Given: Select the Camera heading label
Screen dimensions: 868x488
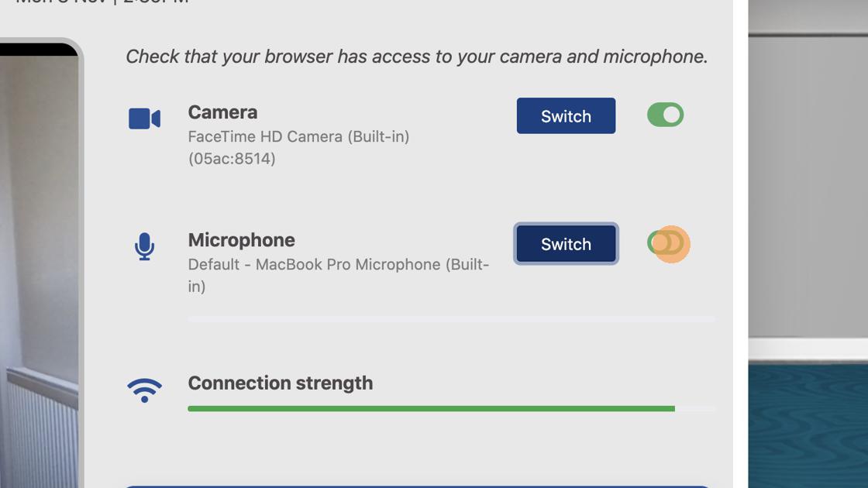Looking at the screenshot, I should pyautogui.click(x=222, y=112).
